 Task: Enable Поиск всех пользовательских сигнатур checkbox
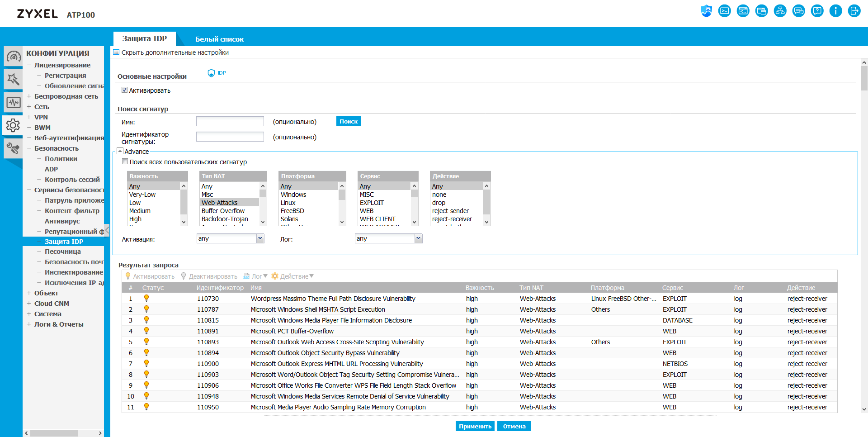[125, 161]
